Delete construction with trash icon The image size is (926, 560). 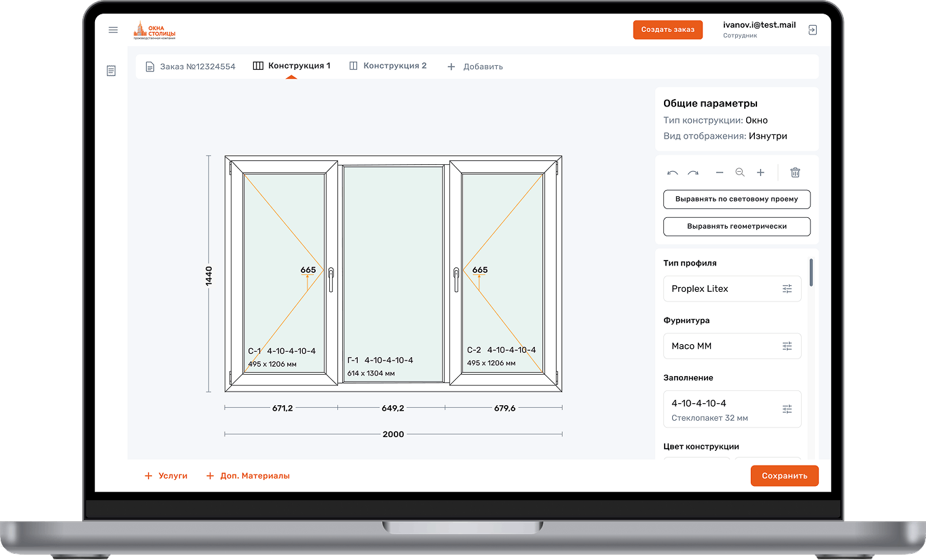(795, 173)
